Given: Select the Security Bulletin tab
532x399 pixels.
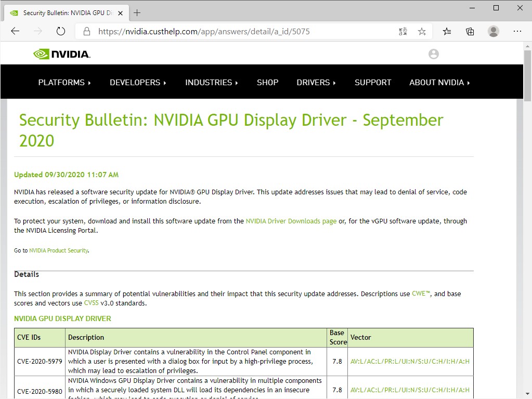Looking at the screenshot, I should coord(67,13).
